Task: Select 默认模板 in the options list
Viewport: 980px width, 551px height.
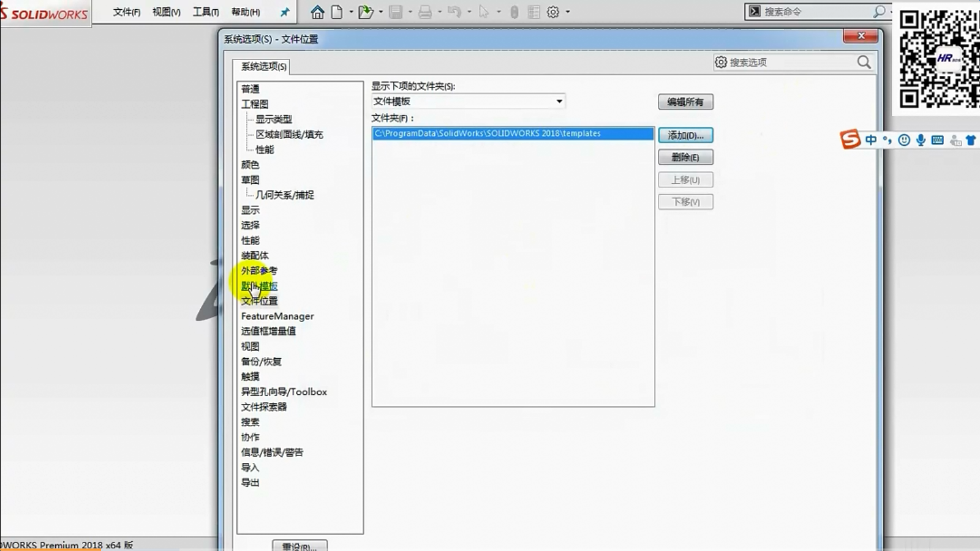Action: [x=259, y=286]
